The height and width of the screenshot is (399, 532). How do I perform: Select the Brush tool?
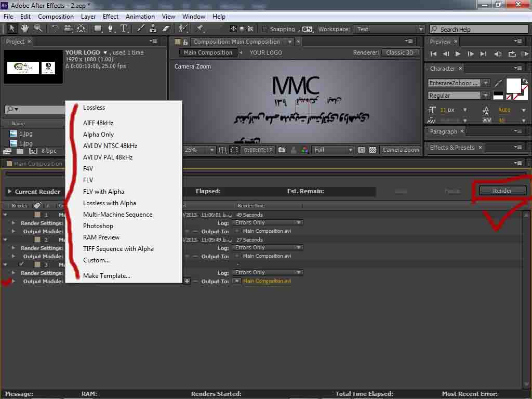pyautogui.click(x=140, y=29)
